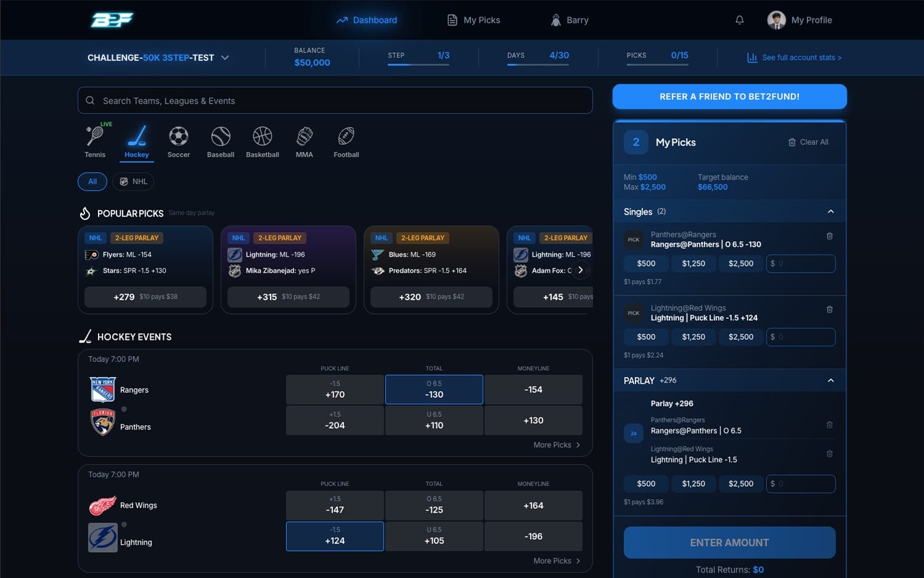Click the Search Teams, Leagues & Events field
This screenshot has width=924, height=578.
(335, 101)
